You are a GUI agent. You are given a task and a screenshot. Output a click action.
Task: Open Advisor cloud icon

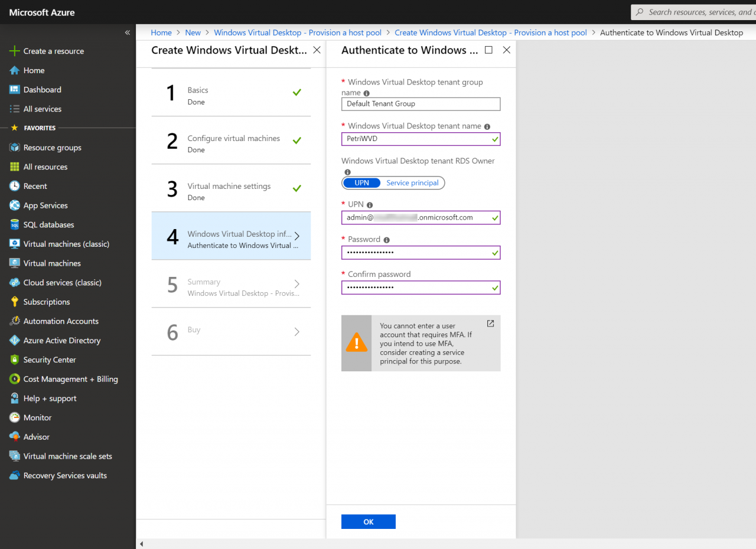tap(14, 437)
